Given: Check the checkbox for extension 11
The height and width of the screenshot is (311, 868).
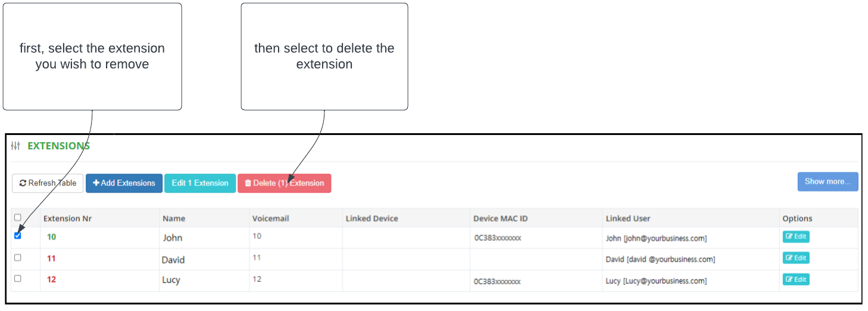Looking at the screenshot, I should [x=17, y=257].
